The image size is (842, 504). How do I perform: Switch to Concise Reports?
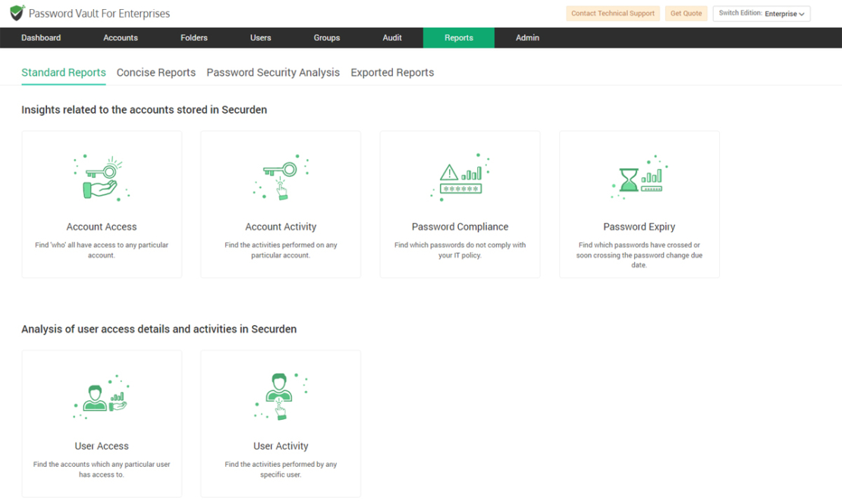[156, 72]
